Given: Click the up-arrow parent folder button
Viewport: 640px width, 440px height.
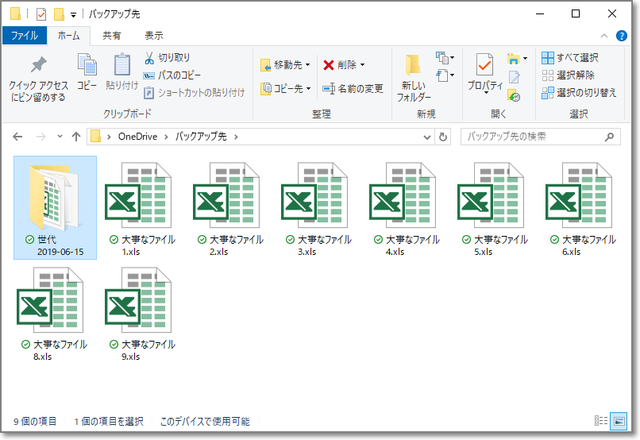Looking at the screenshot, I should point(76,136).
